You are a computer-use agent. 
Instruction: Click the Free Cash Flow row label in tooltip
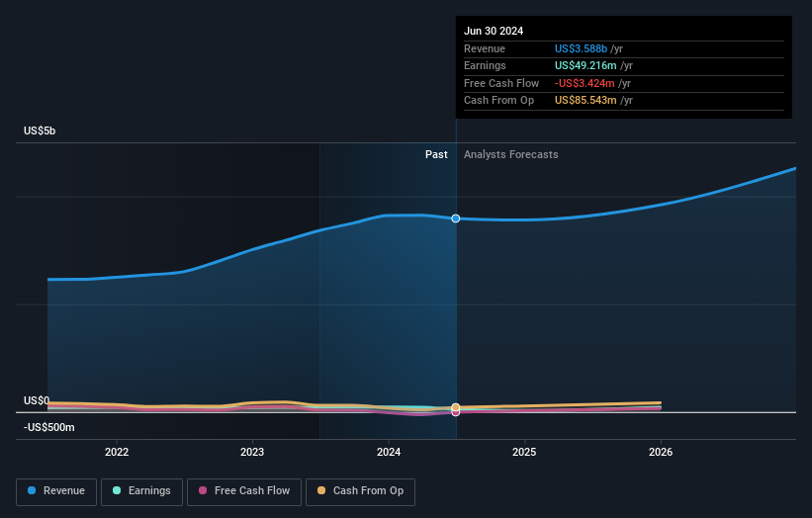coord(501,83)
